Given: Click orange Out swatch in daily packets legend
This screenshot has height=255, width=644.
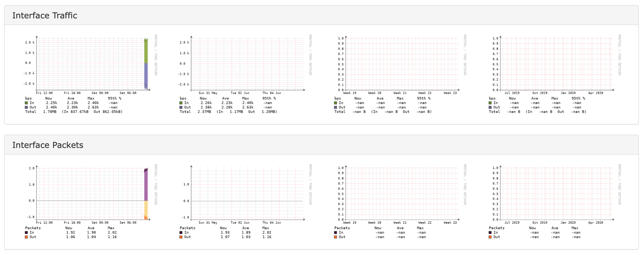Looking at the screenshot, I should point(26,237).
